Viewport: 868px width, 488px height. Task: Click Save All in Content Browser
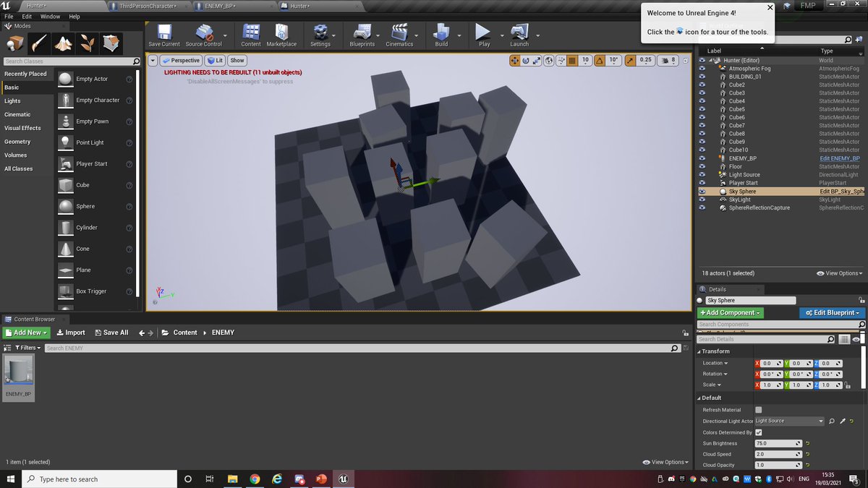[111, 333]
